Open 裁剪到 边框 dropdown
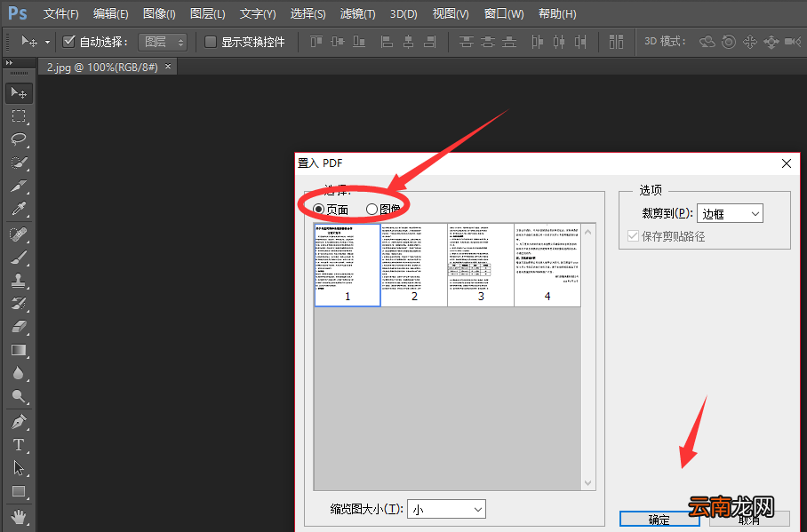 coord(730,213)
